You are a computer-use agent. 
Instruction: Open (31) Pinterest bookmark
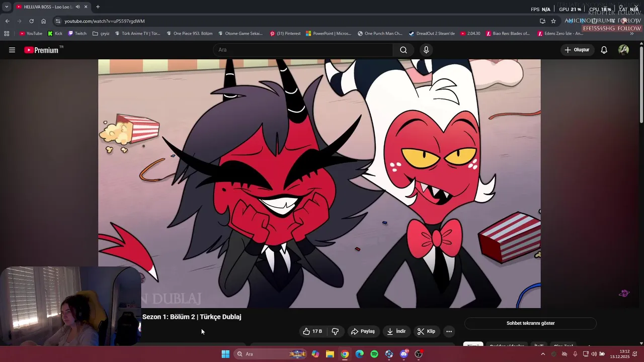(x=285, y=34)
